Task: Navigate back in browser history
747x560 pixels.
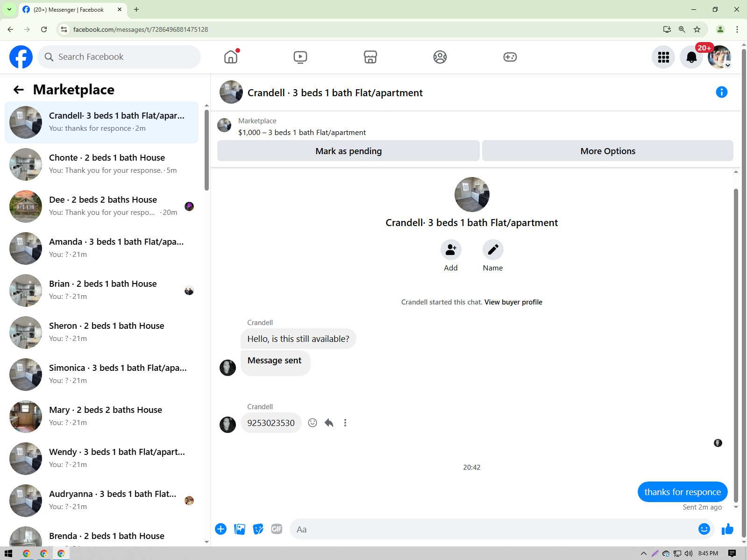Action: [x=10, y=29]
